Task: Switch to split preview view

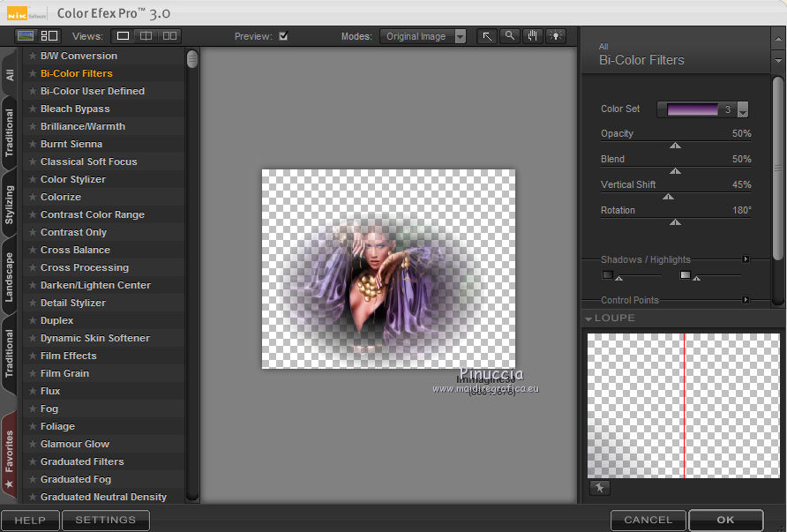Action: (146, 36)
